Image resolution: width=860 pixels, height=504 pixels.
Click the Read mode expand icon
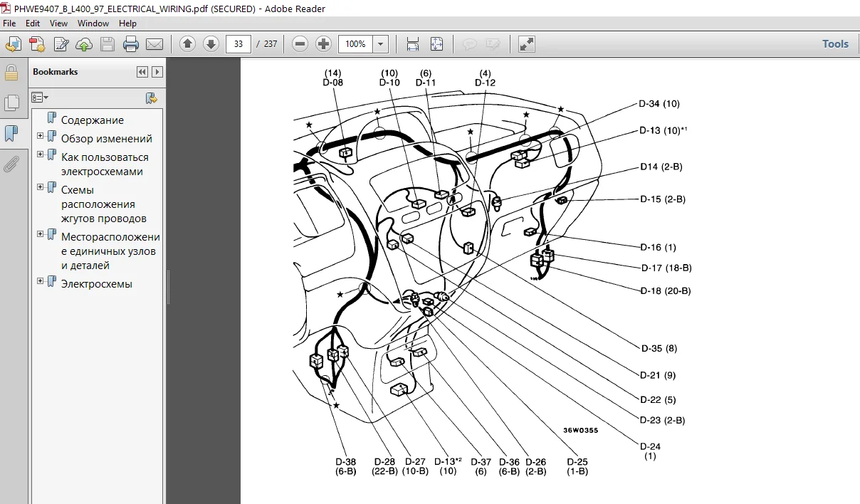[x=527, y=44]
